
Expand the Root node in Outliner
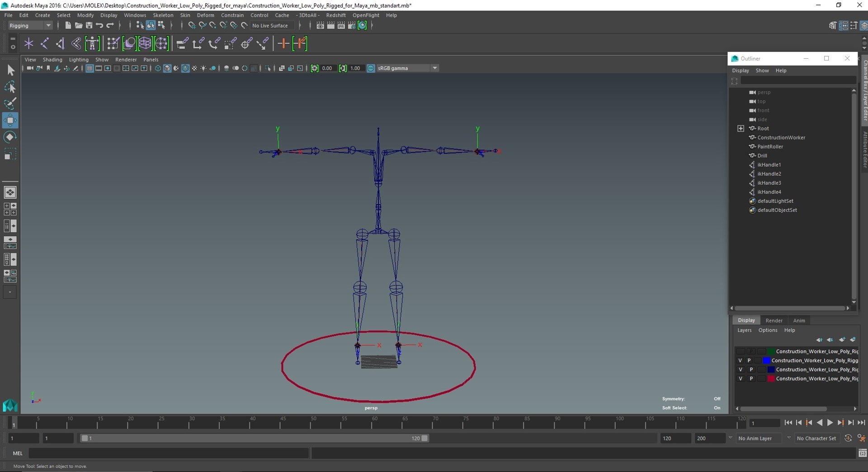coord(741,129)
